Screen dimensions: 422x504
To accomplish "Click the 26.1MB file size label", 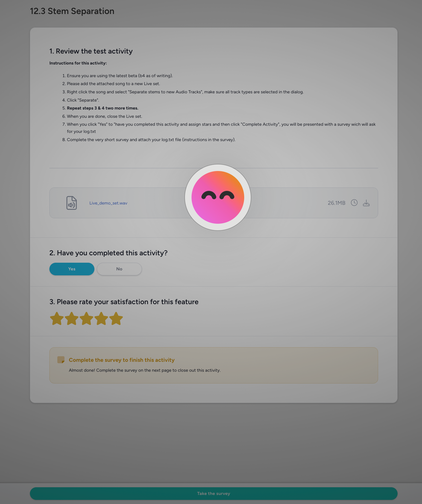I will pyautogui.click(x=336, y=203).
